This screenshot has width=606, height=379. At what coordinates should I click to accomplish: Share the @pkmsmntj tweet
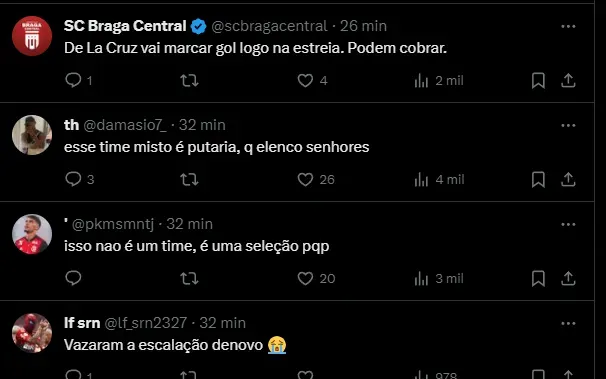(x=568, y=278)
